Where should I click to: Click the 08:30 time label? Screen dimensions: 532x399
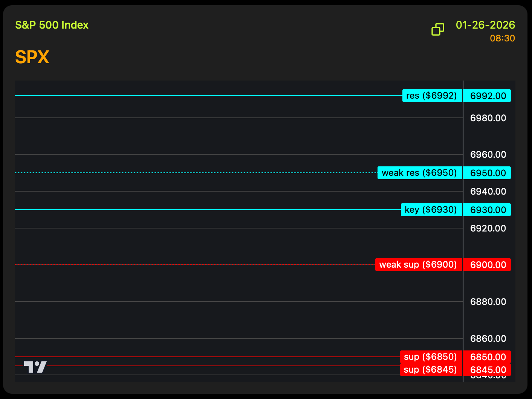coord(502,38)
